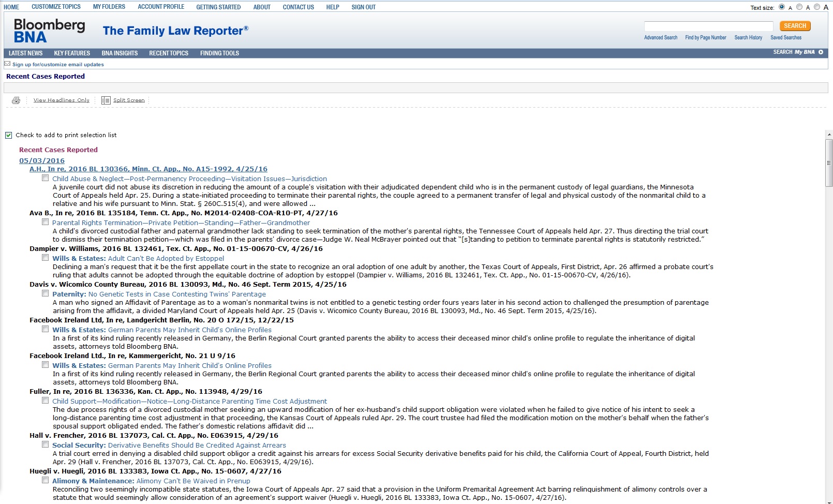Select the smallest text size radio button
The image size is (833, 504).
pyautogui.click(x=782, y=7)
